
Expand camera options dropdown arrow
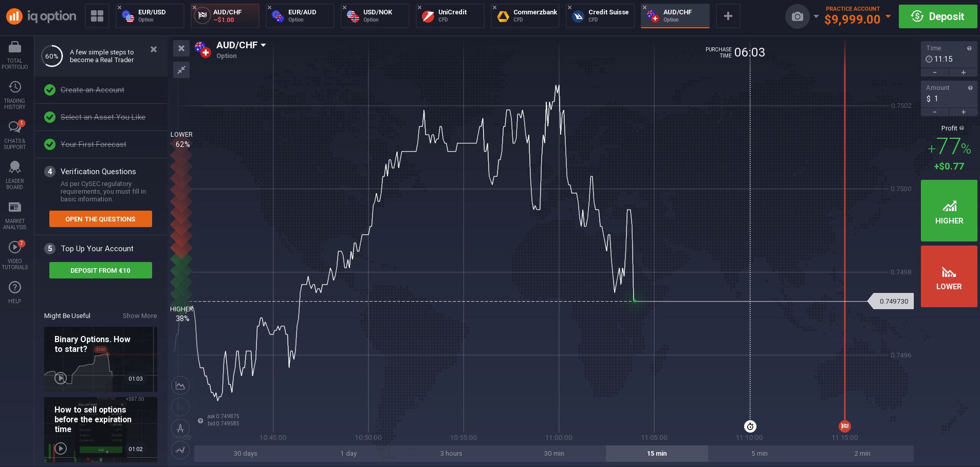tap(816, 16)
